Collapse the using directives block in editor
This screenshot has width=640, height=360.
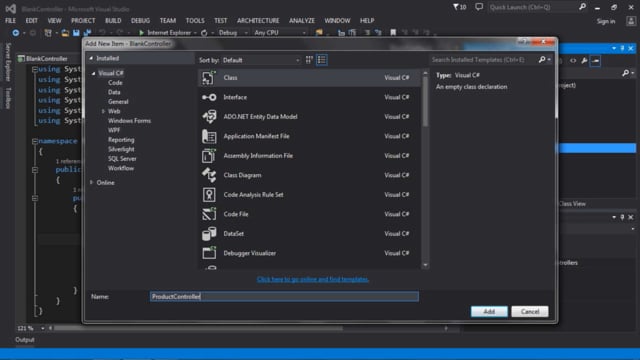[35, 70]
